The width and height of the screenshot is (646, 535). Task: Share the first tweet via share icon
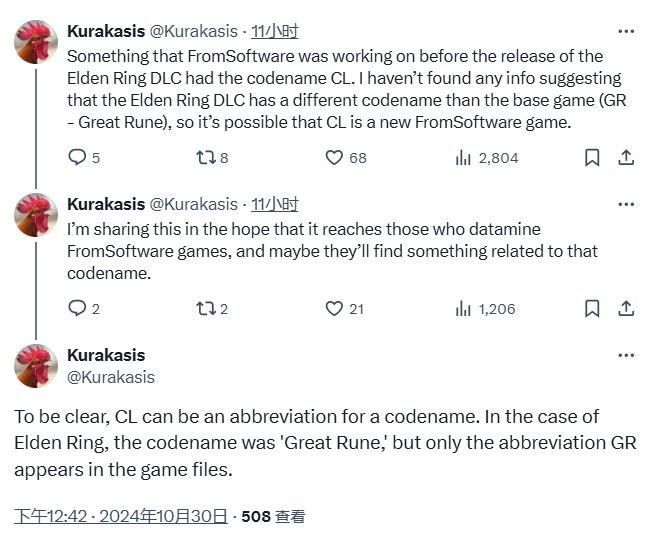626,157
